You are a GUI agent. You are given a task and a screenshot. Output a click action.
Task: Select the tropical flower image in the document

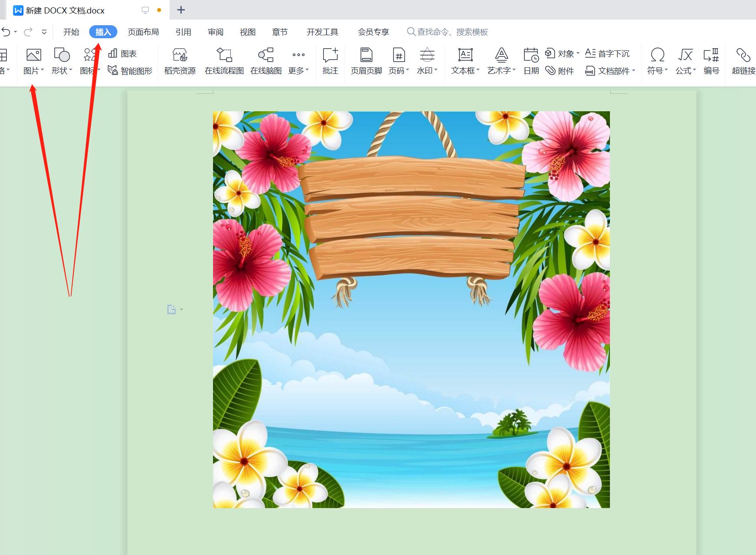(x=411, y=309)
